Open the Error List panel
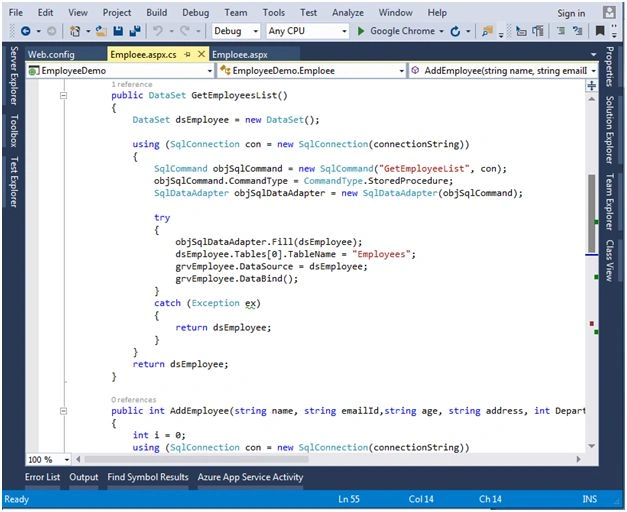Image resolution: width=627 pixels, height=512 pixels. 42,477
